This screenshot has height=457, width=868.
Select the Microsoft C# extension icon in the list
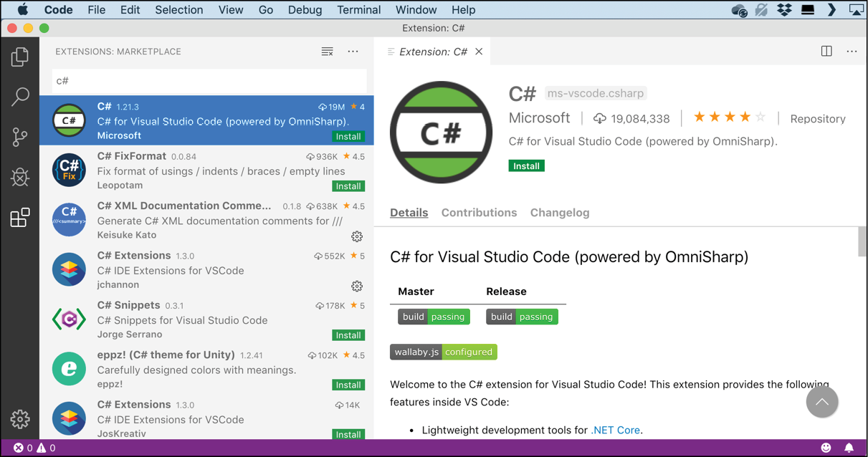[x=70, y=120]
